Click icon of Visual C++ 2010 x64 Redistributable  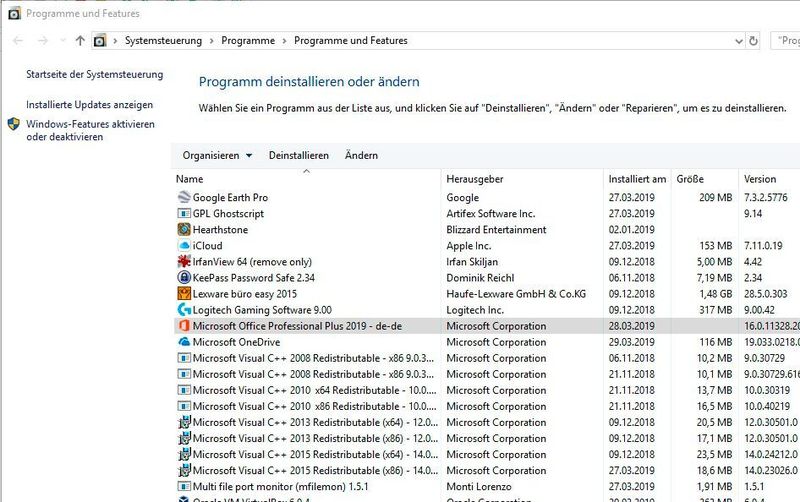(x=184, y=390)
